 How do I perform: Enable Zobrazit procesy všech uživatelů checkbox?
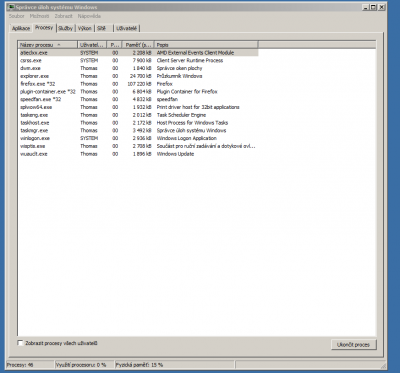coord(21,343)
